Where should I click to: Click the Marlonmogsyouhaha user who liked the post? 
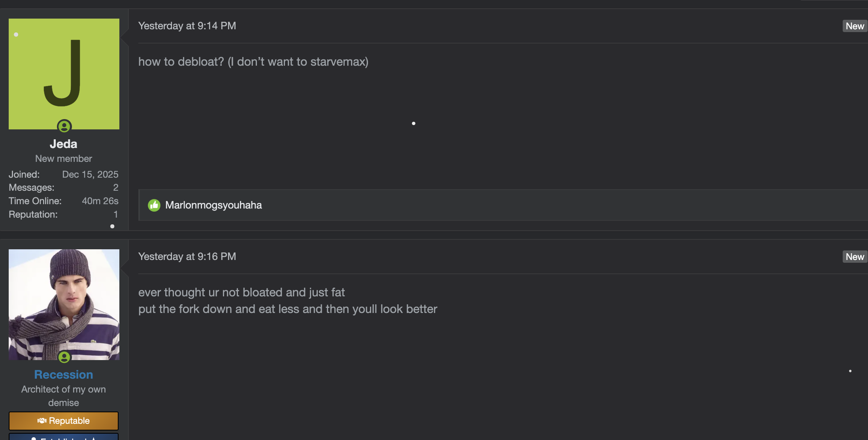[213, 205]
